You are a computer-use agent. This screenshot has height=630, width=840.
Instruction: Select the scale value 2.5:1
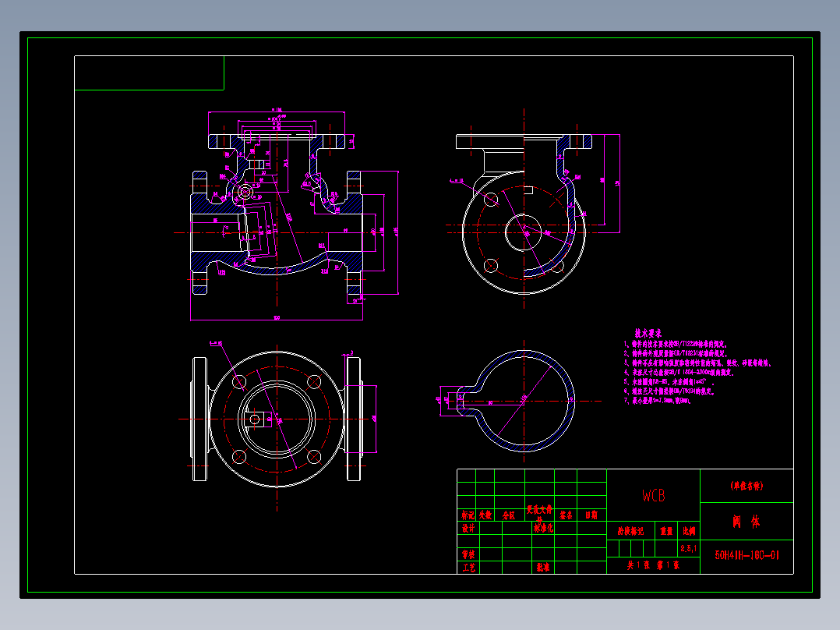click(689, 548)
